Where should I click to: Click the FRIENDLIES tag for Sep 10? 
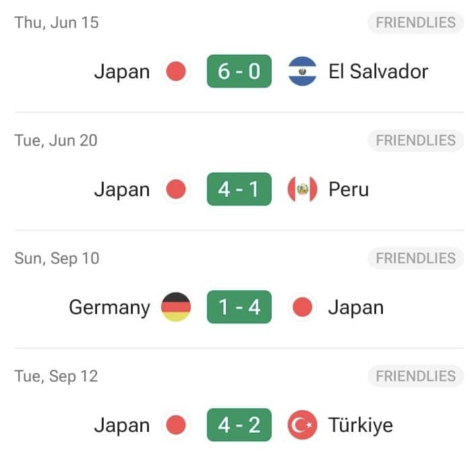(415, 258)
